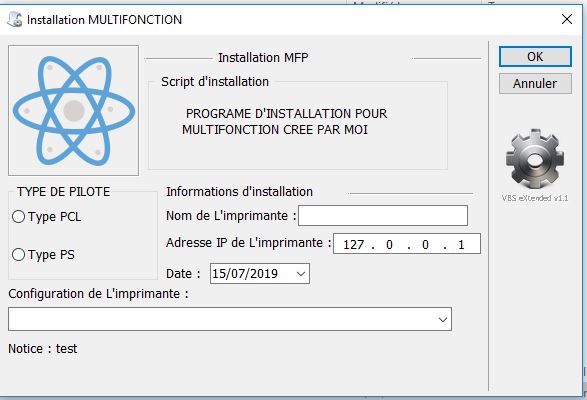Open the Date picker dropdown arrow
587x400 pixels.
point(301,274)
